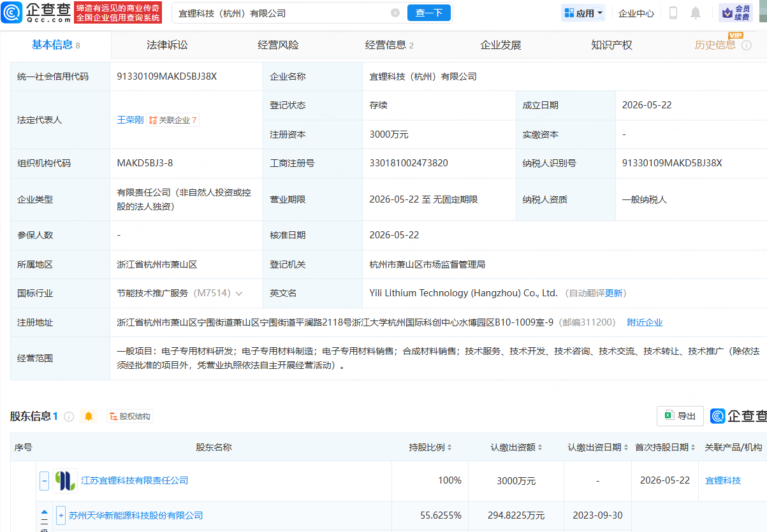Click credit code 91330109MAKD5BJ38X value

click(x=167, y=76)
